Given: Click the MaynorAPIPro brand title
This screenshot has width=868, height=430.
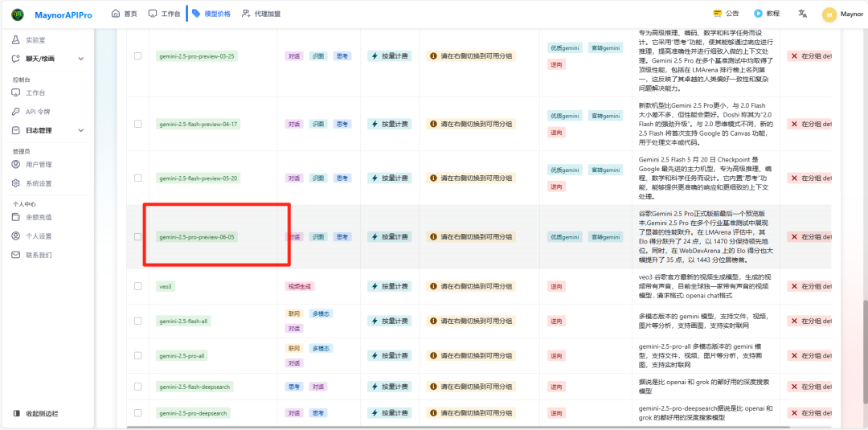Looking at the screenshot, I should coord(63,14).
